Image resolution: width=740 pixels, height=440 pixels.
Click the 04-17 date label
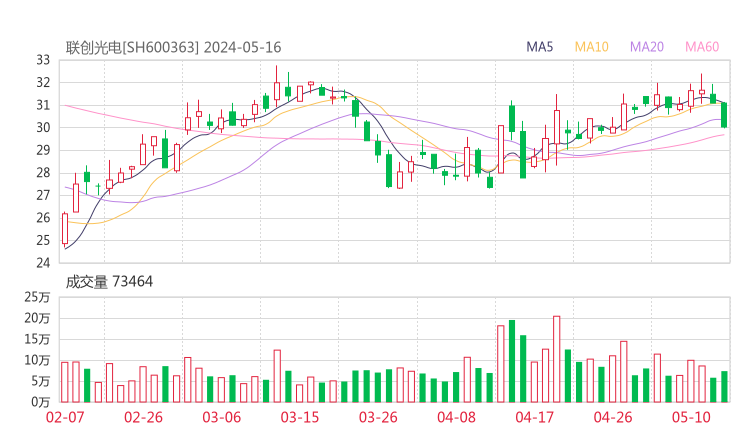(x=535, y=417)
